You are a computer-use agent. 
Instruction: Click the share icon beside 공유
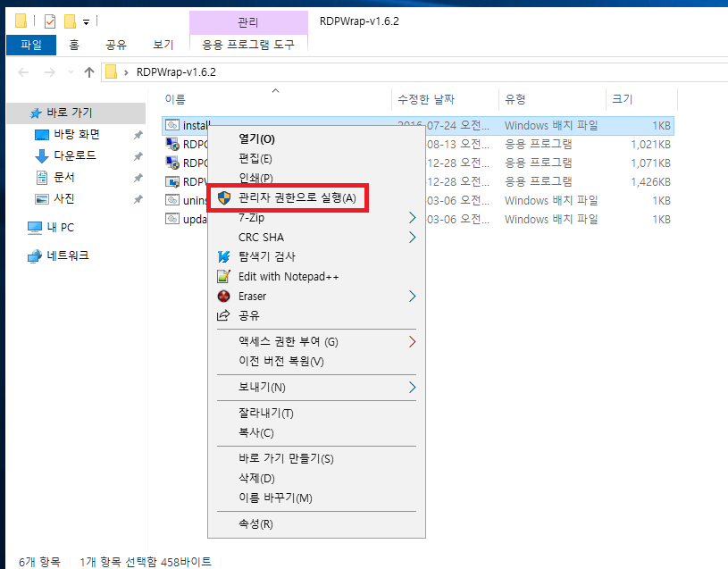point(223,315)
